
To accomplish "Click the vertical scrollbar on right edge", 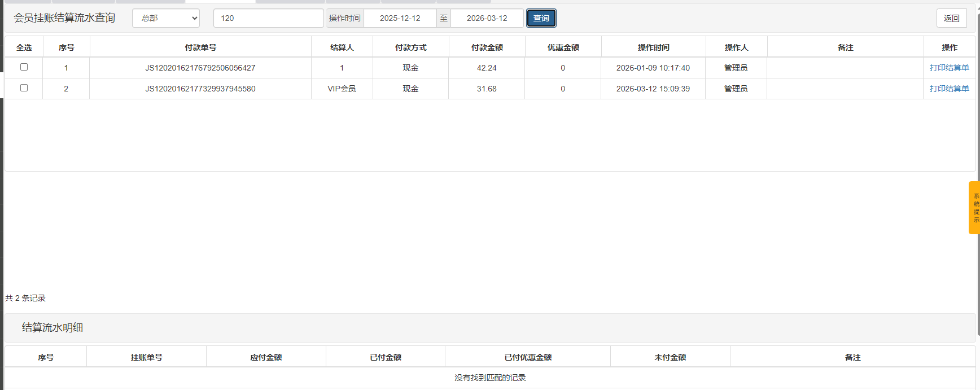I will 977,169.
